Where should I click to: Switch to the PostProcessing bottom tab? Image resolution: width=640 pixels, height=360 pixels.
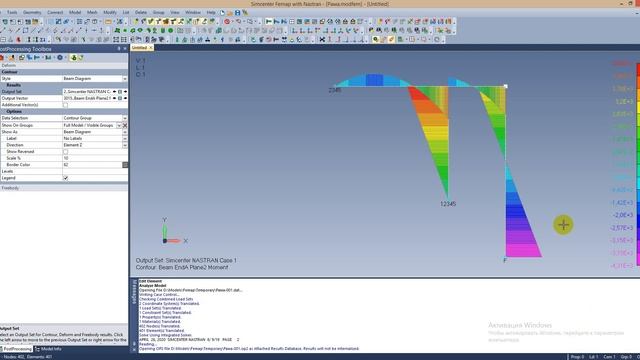[16, 349]
